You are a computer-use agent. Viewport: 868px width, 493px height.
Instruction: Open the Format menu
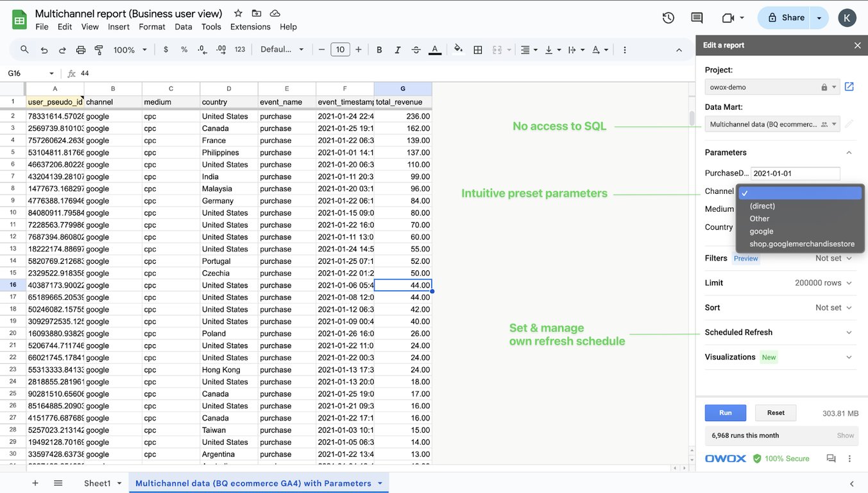[x=152, y=27]
